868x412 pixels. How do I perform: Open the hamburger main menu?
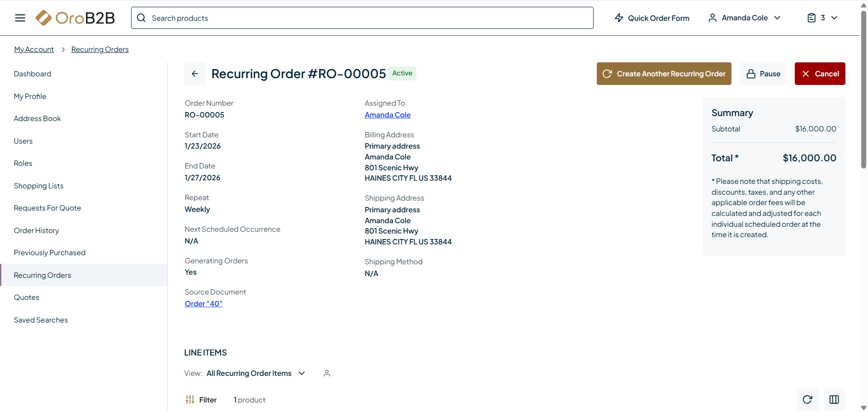tap(20, 18)
